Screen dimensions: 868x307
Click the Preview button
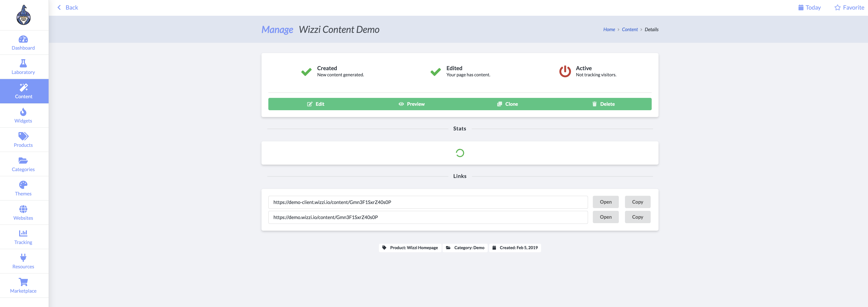click(x=411, y=104)
